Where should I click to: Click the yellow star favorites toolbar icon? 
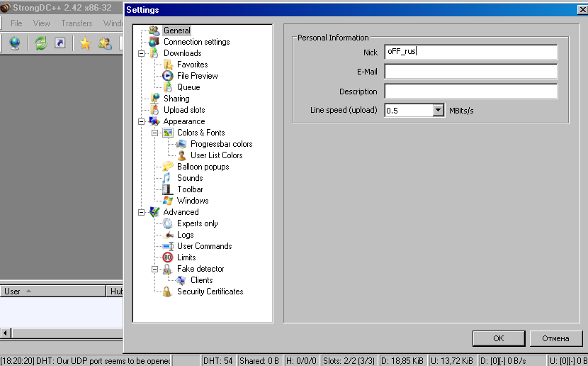click(86, 43)
